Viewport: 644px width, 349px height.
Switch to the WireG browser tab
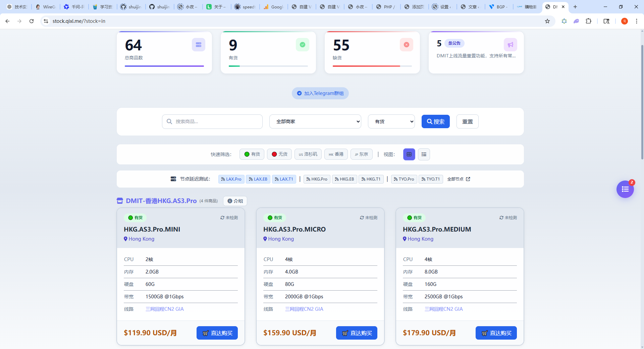(46, 7)
